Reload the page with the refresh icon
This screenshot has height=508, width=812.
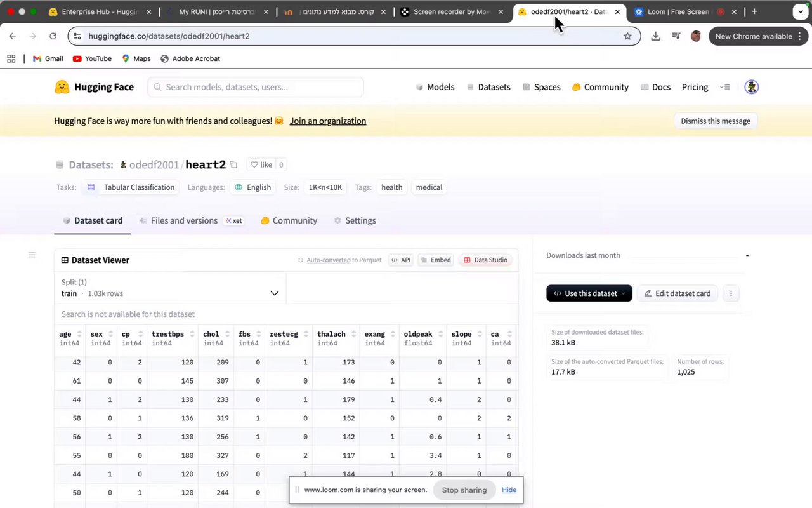point(53,36)
